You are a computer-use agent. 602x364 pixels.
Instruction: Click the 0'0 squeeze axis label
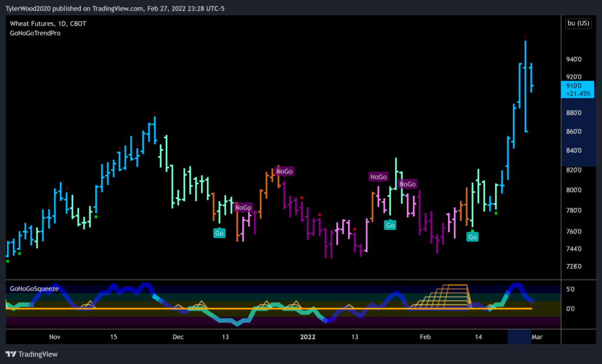click(x=570, y=308)
